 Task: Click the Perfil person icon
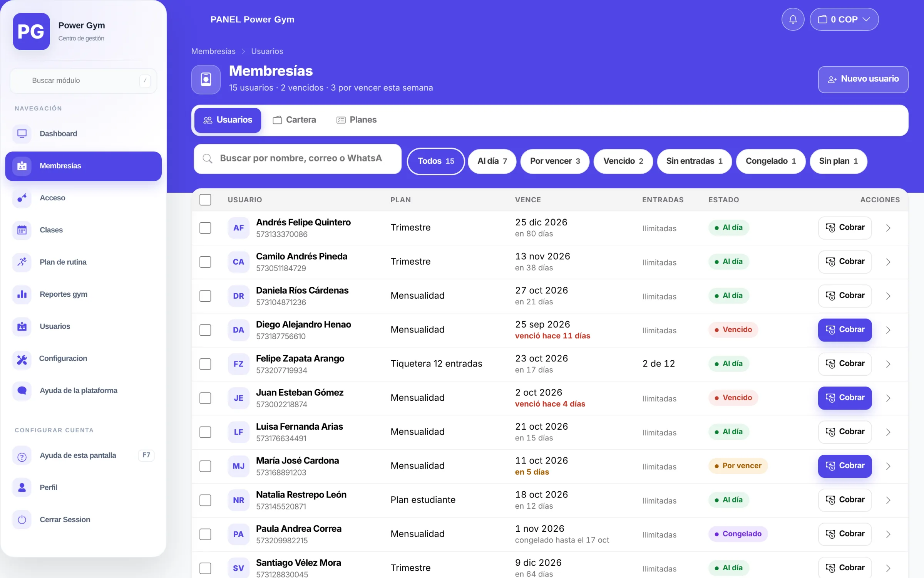[22, 487]
